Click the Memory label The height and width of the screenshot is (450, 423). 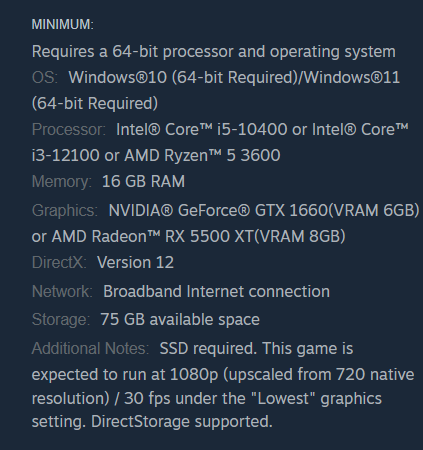click(62, 181)
